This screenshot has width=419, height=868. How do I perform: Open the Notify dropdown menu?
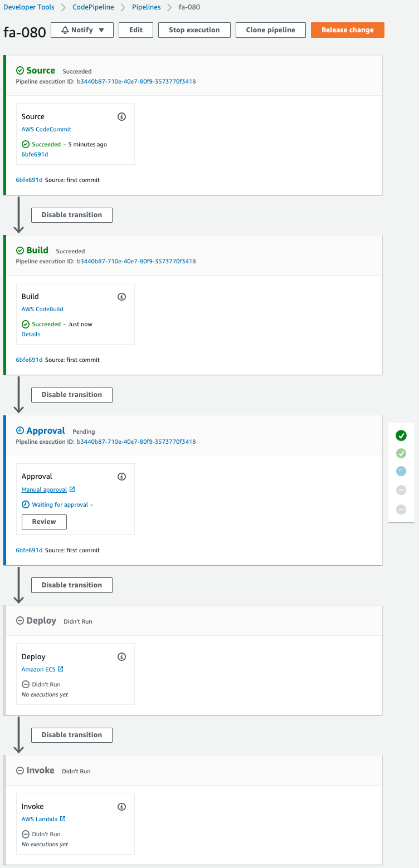[x=82, y=30]
